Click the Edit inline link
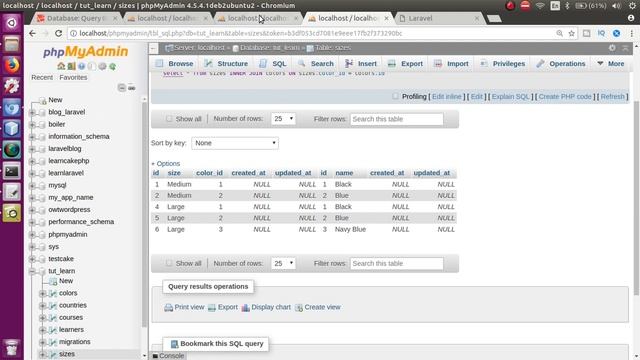640x360 pixels. (x=447, y=97)
